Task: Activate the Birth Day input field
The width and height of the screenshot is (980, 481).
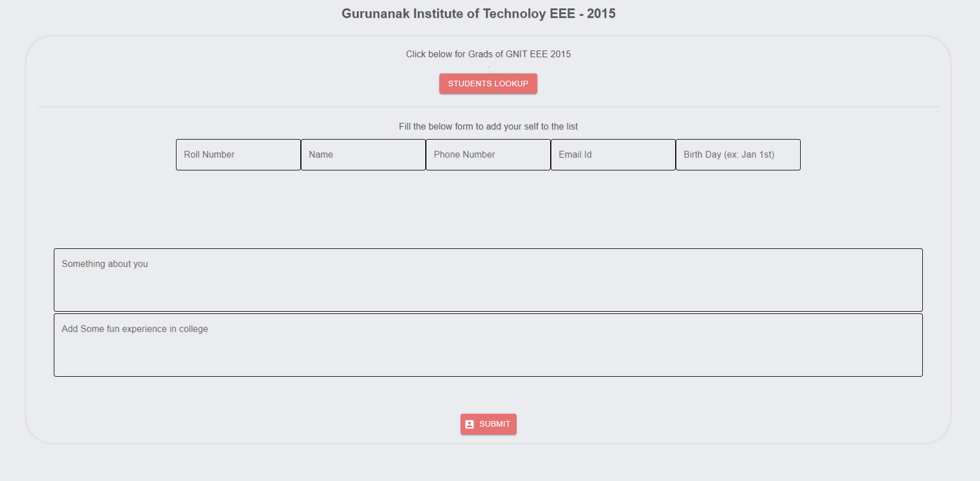Action: [738, 155]
